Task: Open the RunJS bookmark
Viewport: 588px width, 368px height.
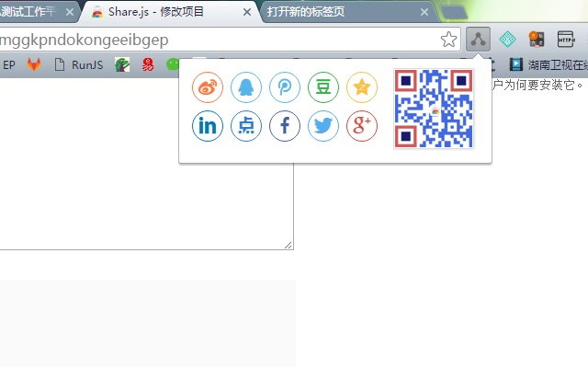Action: point(79,64)
